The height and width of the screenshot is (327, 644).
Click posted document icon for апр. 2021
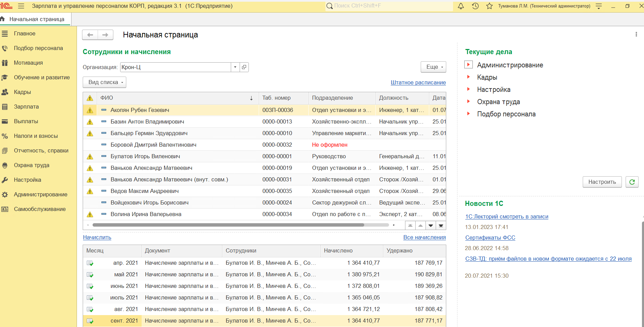90,263
